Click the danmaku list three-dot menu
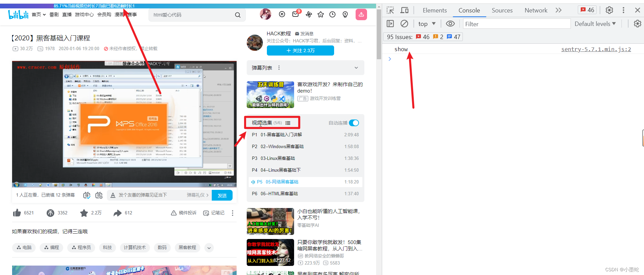 coord(279,68)
